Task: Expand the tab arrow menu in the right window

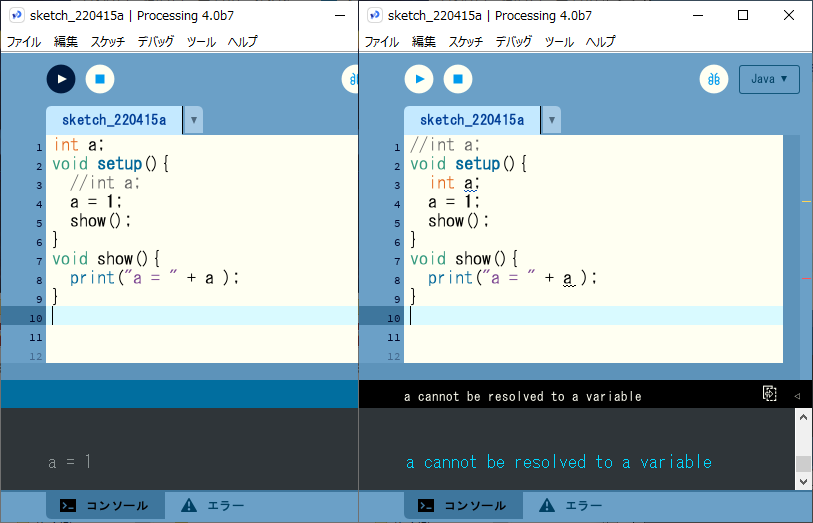Action: (551, 120)
